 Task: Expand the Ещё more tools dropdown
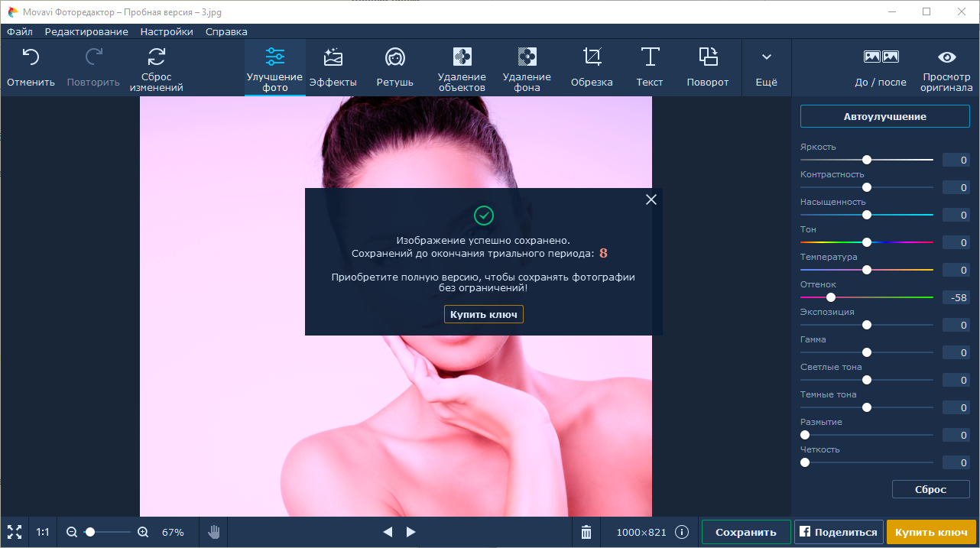[x=767, y=67]
